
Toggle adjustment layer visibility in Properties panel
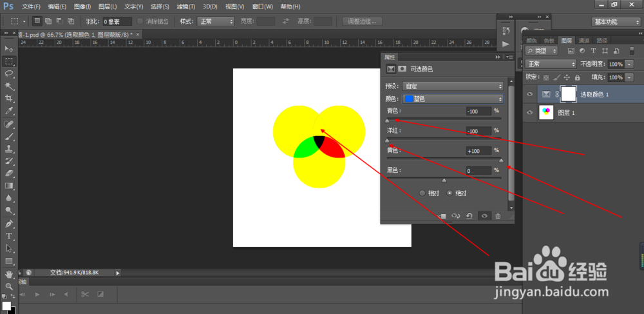tap(484, 216)
